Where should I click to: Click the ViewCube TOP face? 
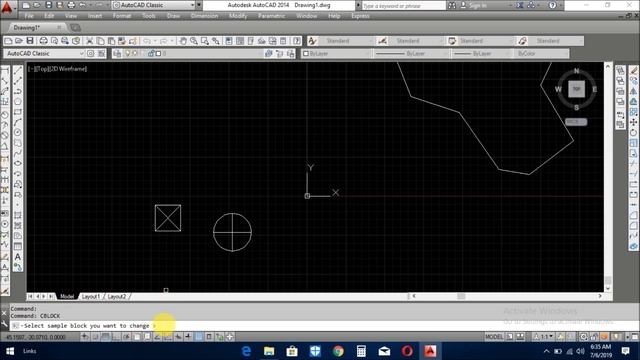(x=576, y=89)
